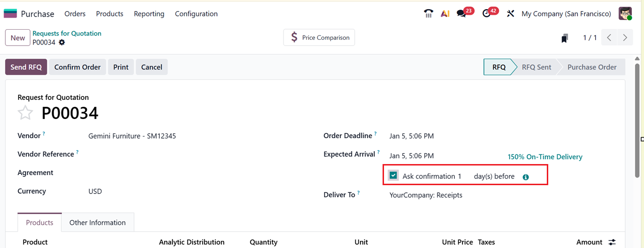The width and height of the screenshot is (644, 248).
Task: Expand the Reporting menu
Action: pos(149,14)
